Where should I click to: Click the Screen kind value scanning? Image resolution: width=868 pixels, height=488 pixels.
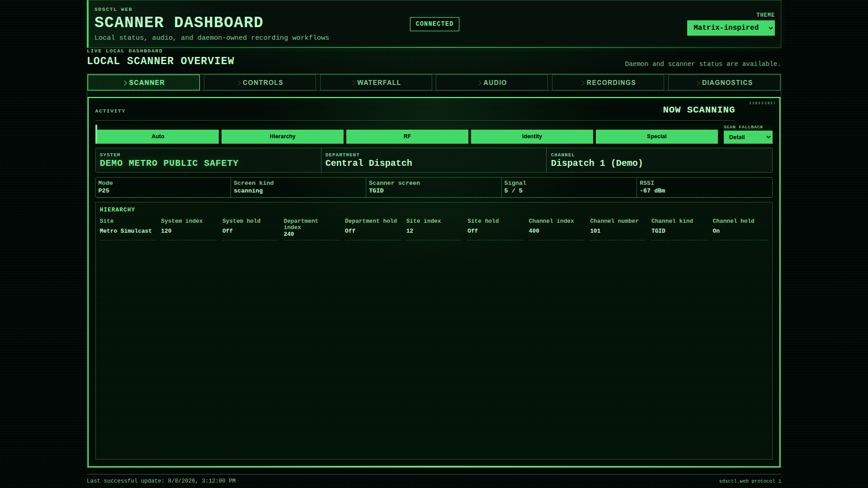pos(248,191)
